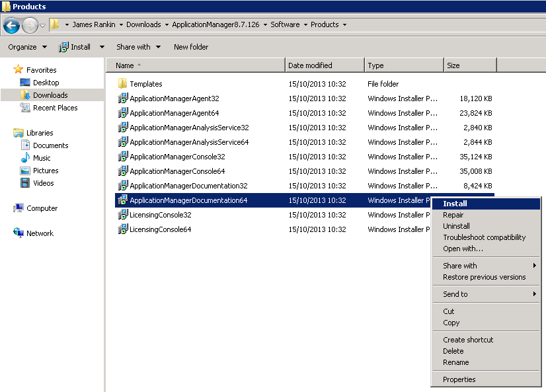This screenshot has width=546, height=392.
Task: Select Open with... in context menu
Action: (486, 249)
